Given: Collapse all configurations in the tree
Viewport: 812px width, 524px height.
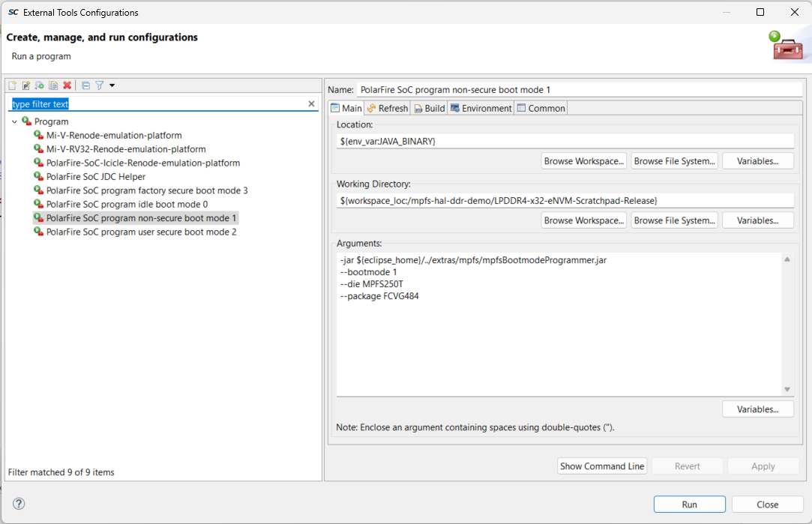Looking at the screenshot, I should 85,85.
